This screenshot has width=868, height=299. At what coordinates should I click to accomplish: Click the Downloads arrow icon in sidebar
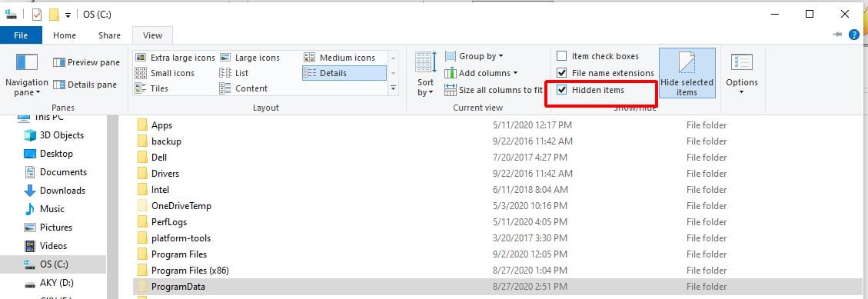[x=30, y=191]
